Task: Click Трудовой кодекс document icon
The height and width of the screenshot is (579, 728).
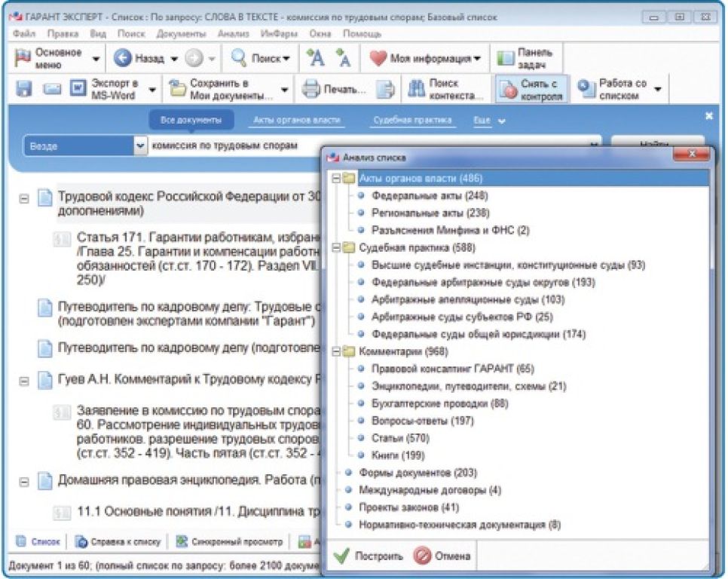Action: [x=45, y=198]
